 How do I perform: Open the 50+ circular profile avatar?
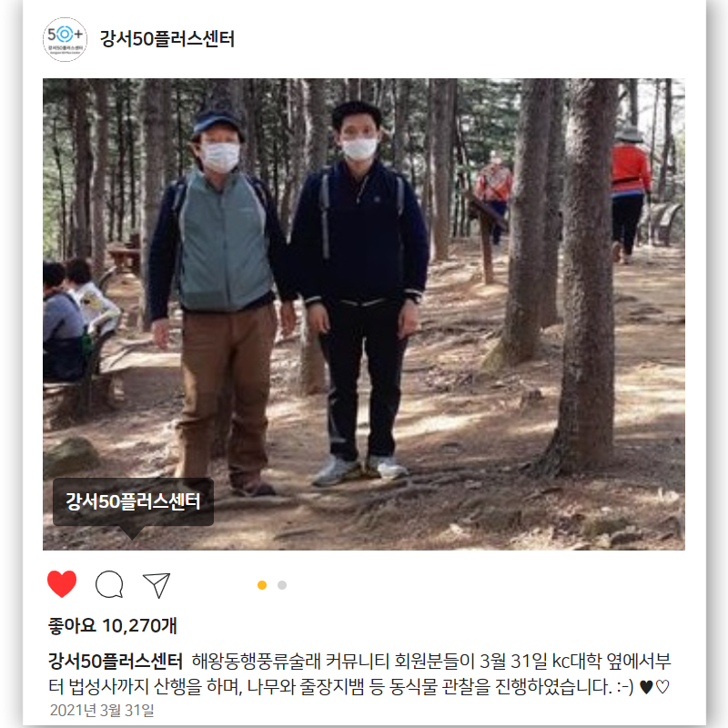click(65, 39)
